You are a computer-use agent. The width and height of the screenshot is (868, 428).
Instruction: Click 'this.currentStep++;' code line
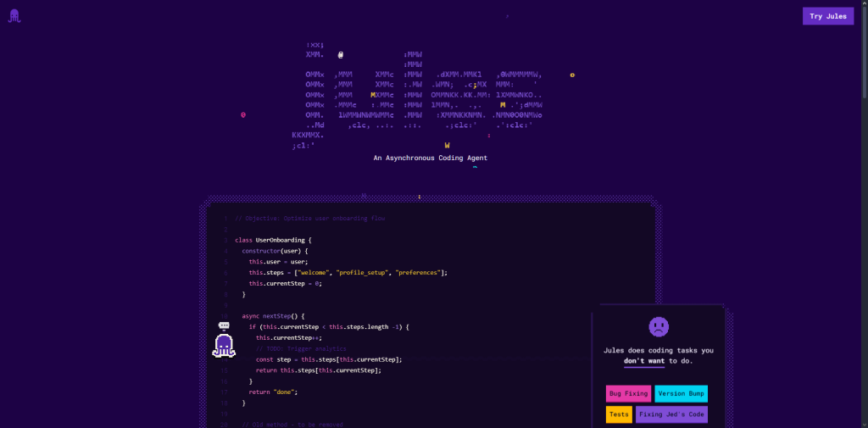click(288, 338)
